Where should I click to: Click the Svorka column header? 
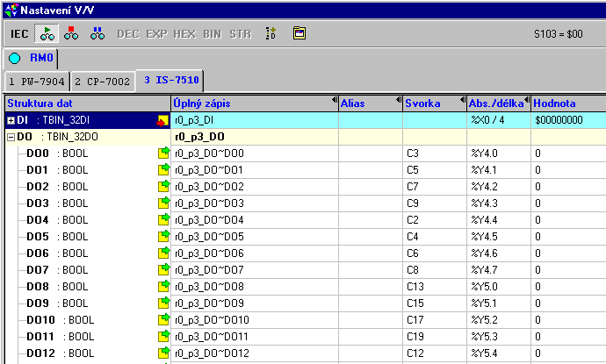(x=435, y=103)
